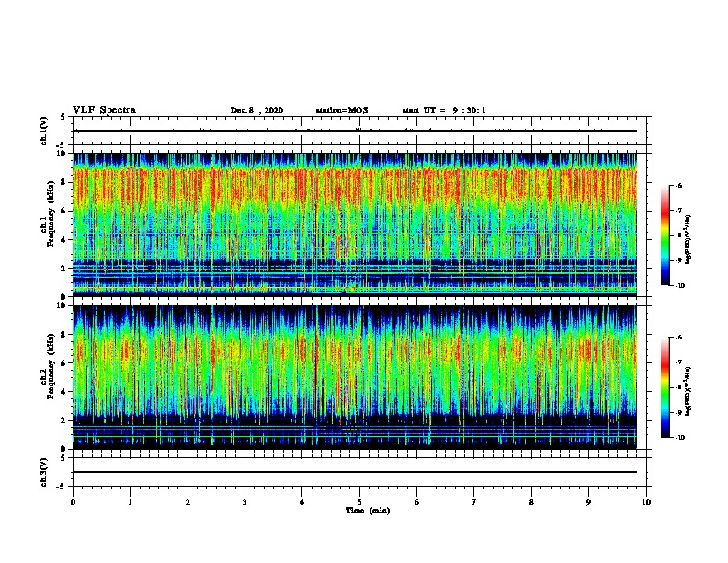
Task: Click the "station=MOS" header label
Action: (342, 110)
